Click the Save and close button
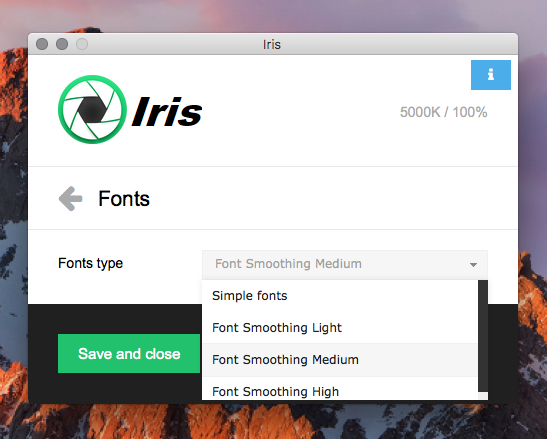547x439 pixels. tap(129, 354)
